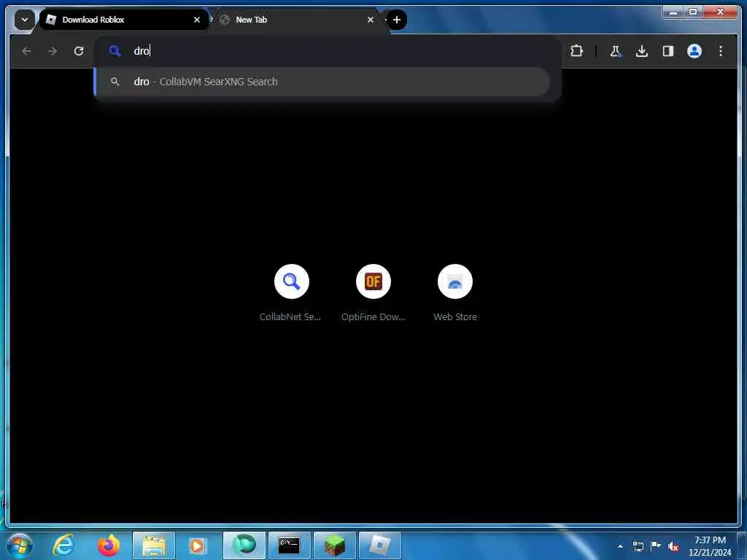
Task: Open the network status tray icon
Action: click(638, 546)
